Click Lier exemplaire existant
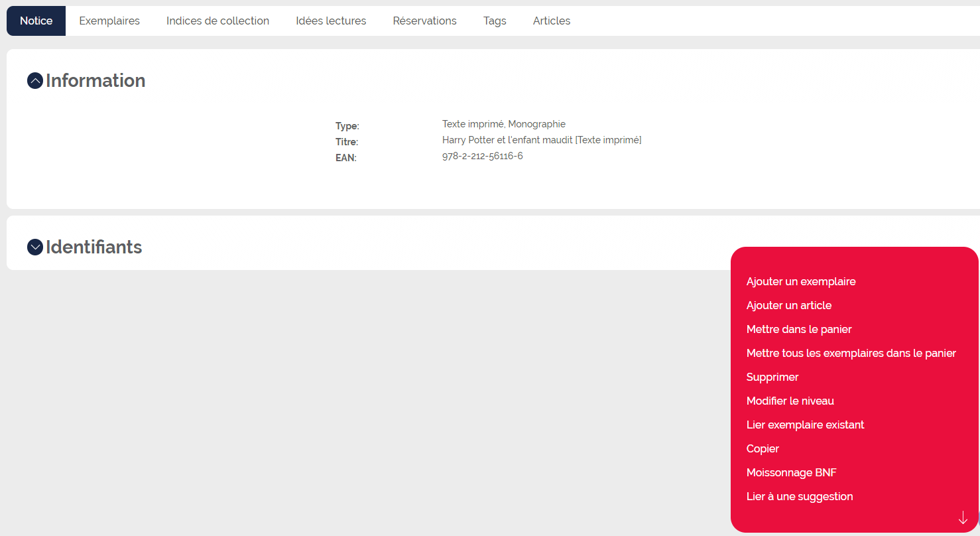Screen dimensions: 980x536 806,425
